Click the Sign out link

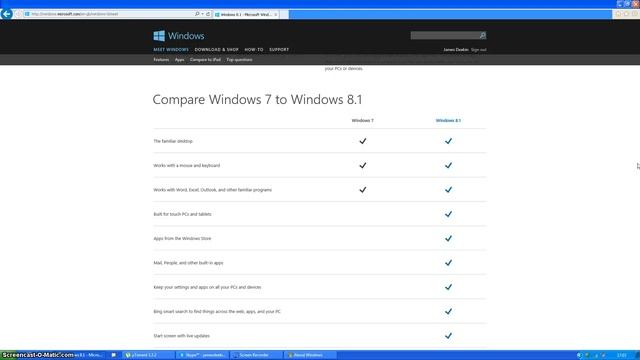tap(479, 50)
